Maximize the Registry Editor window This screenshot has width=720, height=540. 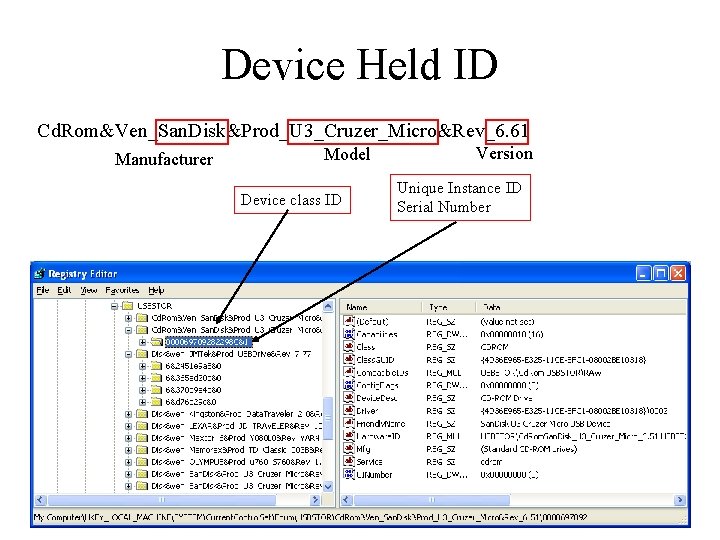(661, 274)
